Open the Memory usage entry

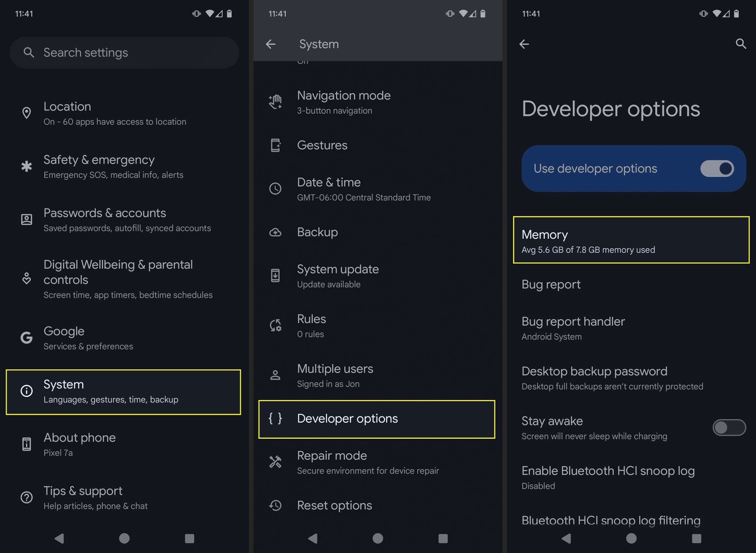(x=631, y=240)
